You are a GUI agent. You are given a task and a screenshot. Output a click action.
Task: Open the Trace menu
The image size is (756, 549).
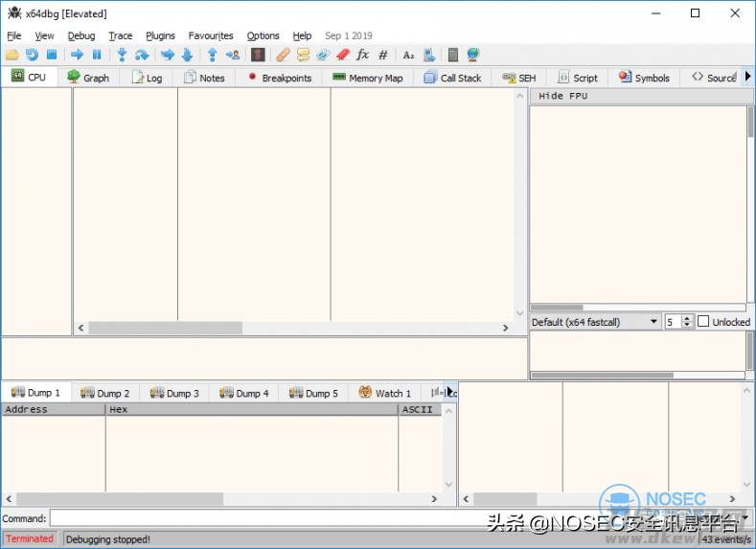point(120,35)
